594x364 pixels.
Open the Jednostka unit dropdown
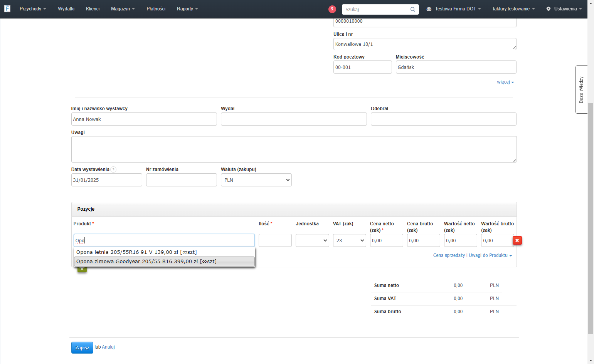[x=312, y=240]
